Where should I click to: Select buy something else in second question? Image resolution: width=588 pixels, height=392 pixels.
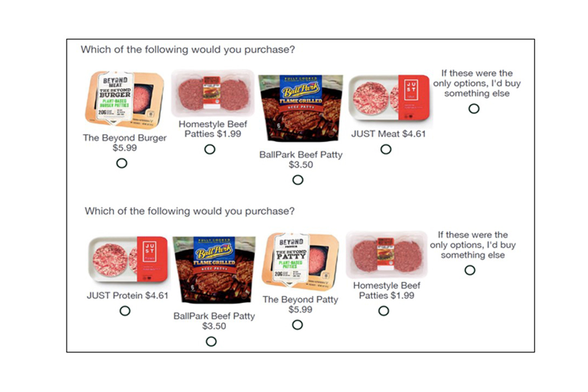tap(469, 270)
